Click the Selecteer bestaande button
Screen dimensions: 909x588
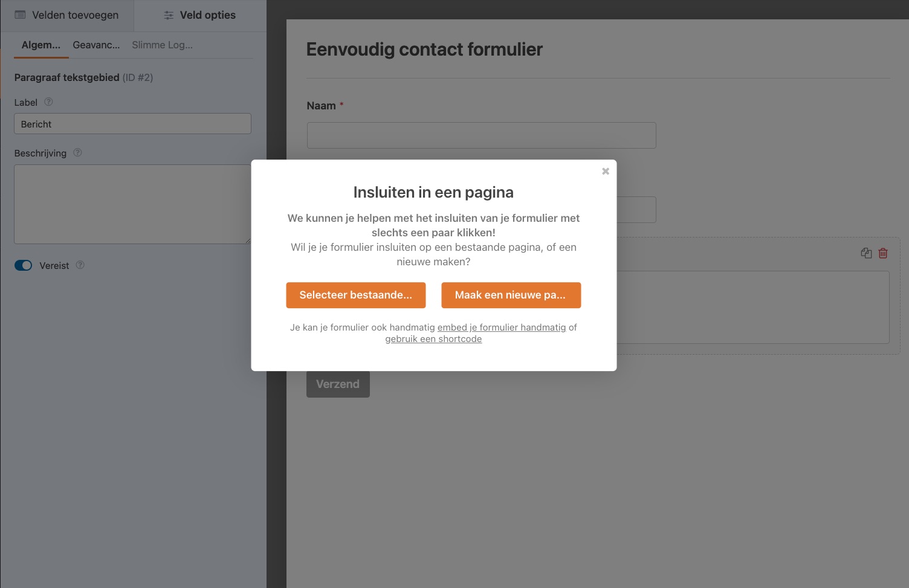coord(356,295)
